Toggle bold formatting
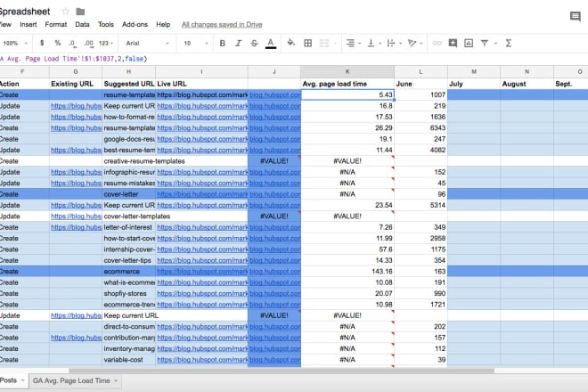588x392 pixels. coord(223,43)
